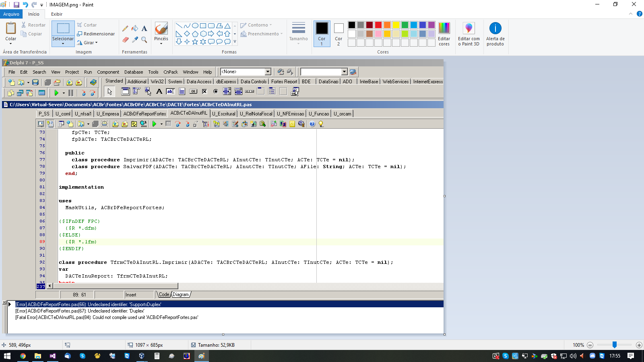Choose the yellow color swatch
644x362 pixels.
(396, 25)
